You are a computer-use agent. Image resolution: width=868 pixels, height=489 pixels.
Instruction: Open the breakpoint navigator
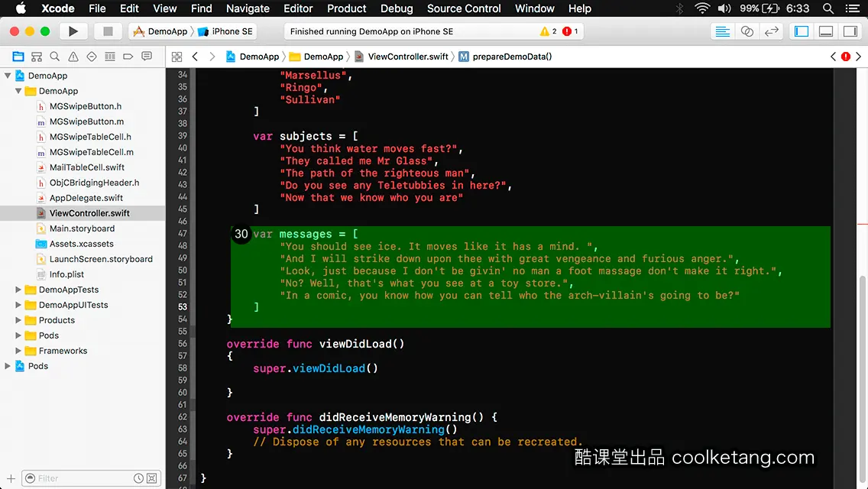128,57
